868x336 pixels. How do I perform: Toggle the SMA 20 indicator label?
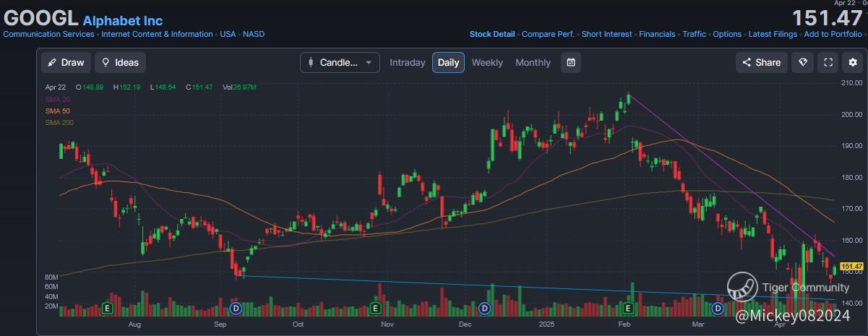pyautogui.click(x=57, y=99)
